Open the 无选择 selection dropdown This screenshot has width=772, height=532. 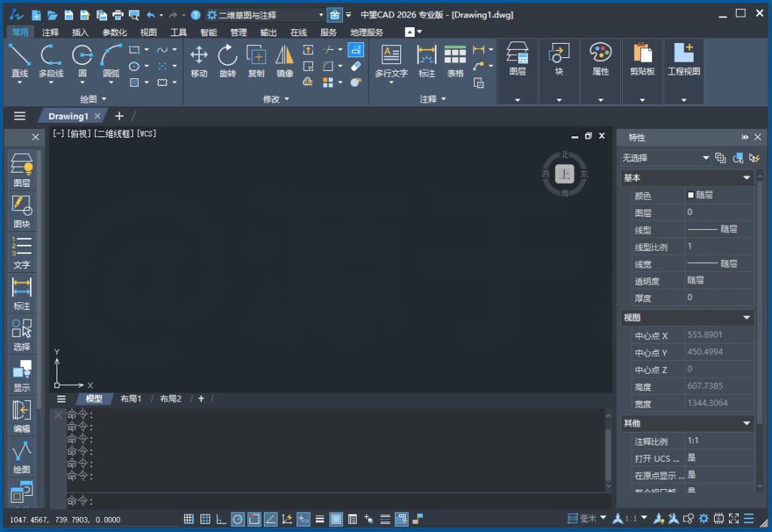pos(666,158)
